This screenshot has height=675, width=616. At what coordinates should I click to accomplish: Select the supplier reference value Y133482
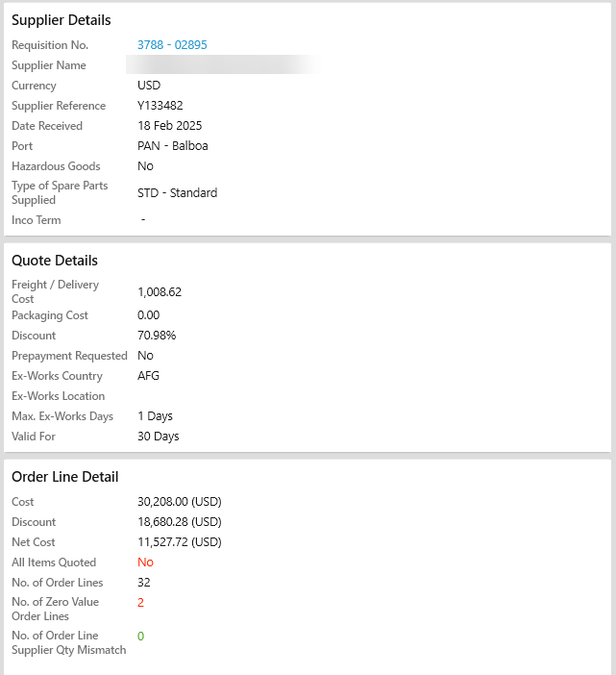tap(160, 106)
